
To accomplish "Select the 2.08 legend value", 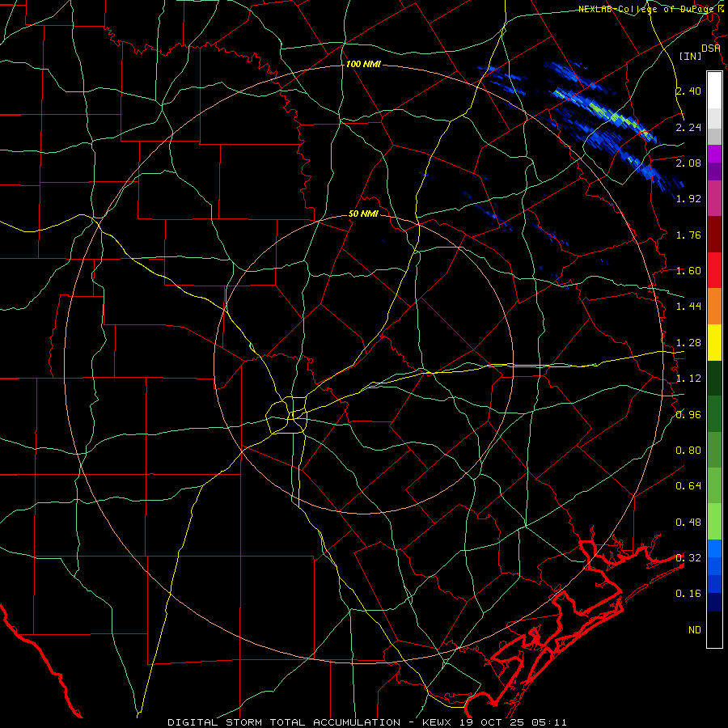I will [688, 163].
